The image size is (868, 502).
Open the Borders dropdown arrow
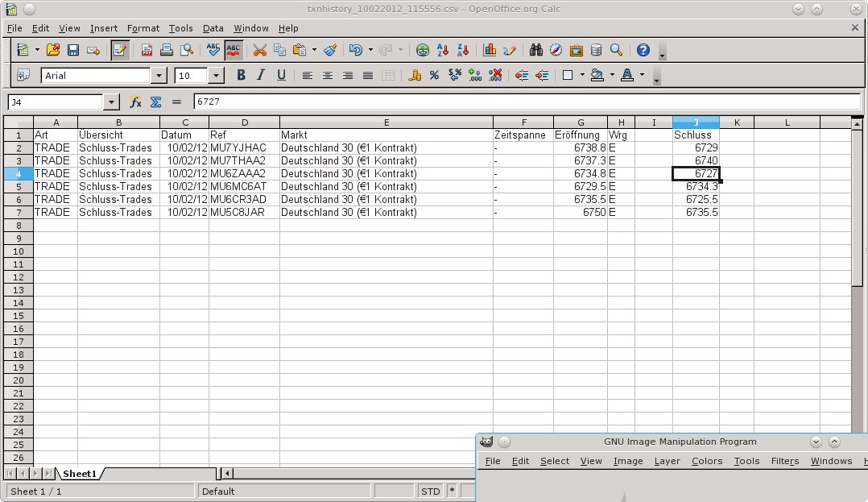[x=582, y=76]
